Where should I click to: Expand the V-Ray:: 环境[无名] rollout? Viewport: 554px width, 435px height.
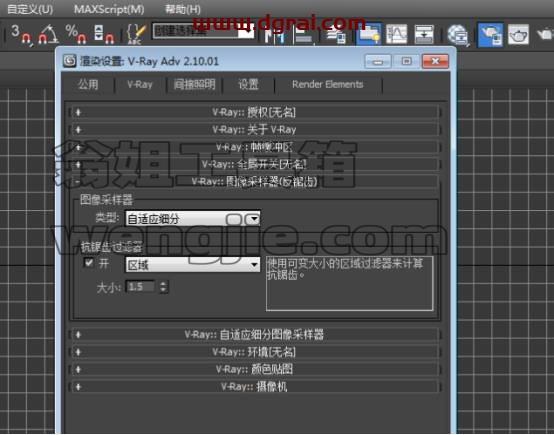coord(254,352)
